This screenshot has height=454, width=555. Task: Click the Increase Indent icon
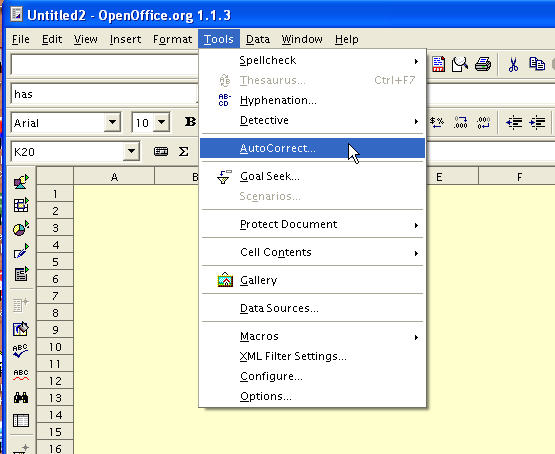point(537,123)
